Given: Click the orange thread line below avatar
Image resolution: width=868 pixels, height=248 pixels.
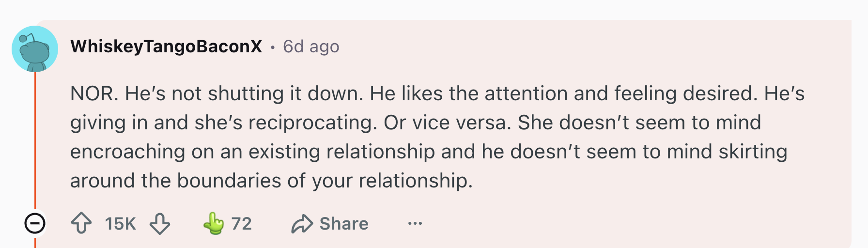Looking at the screenshot, I should click(35, 141).
